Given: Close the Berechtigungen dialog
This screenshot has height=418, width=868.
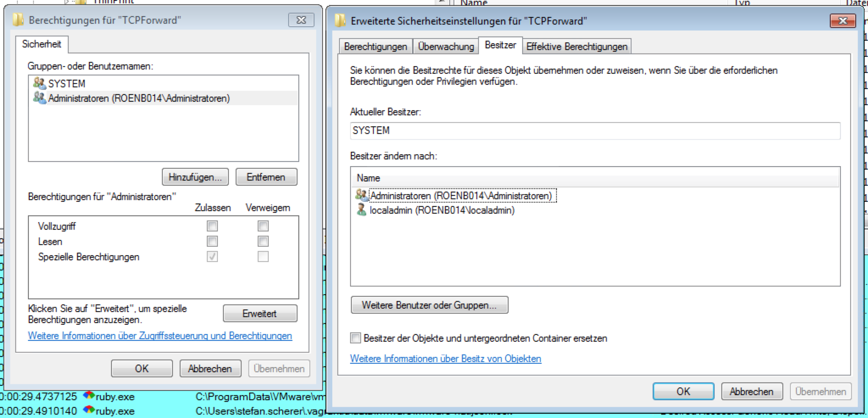Looking at the screenshot, I should [x=301, y=20].
